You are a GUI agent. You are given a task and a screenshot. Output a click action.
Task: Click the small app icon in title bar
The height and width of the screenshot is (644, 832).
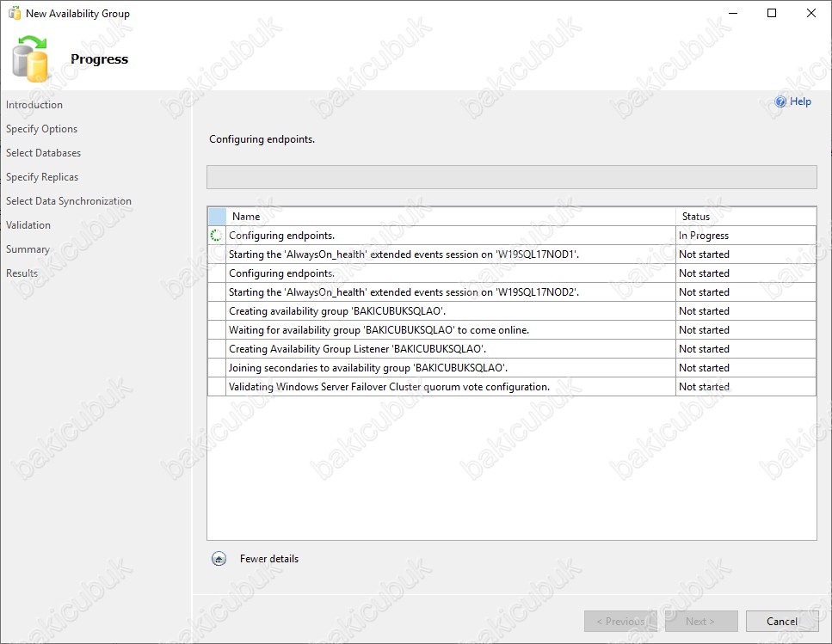[15, 14]
